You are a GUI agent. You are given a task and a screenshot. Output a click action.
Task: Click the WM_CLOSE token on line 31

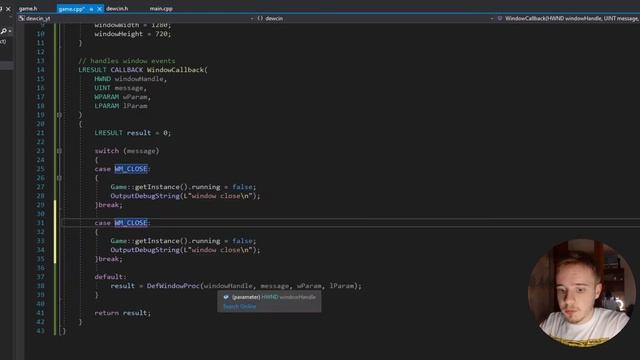(x=131, y=223)
